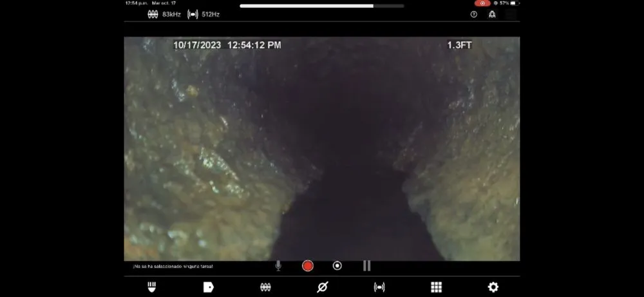Viewport: 644px width, 297px height.
Task: Tap the red screen recording status indicator
Action: coord(483,3)
